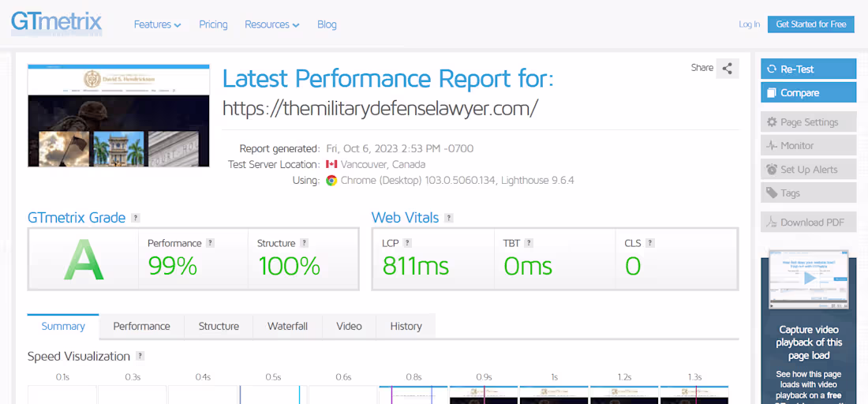The image size is (868, 404).
Task: Play the video playback promo preview
Action: (x=809, y=278)
